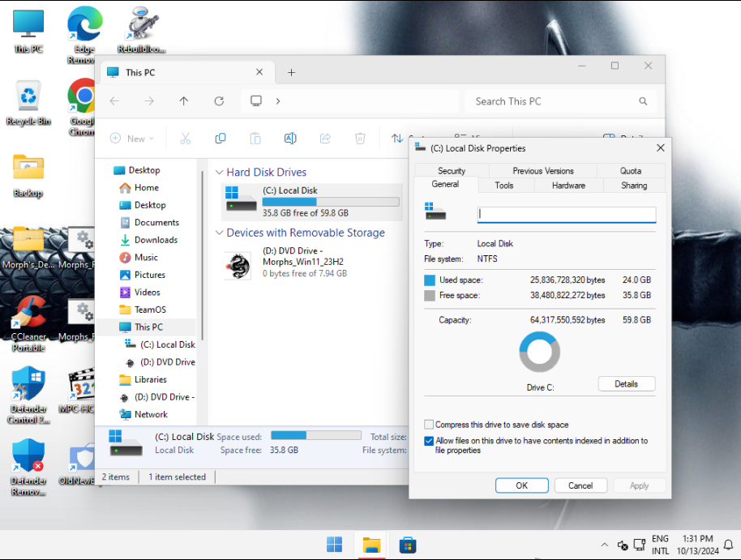The height and width of the screenshot is (560, 741).
Task: Click the Cut scissors icon in toolbar
Action: 185,139
